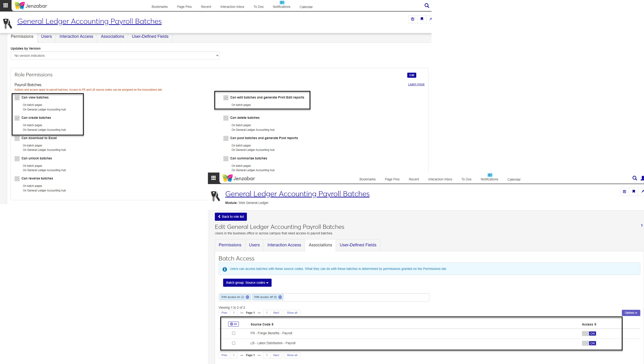This screenshot has height=364, width=644.
Task: Open the User-Defined Fields tab in lower panel
Action: pyautogui.click(x=358, y=245)
